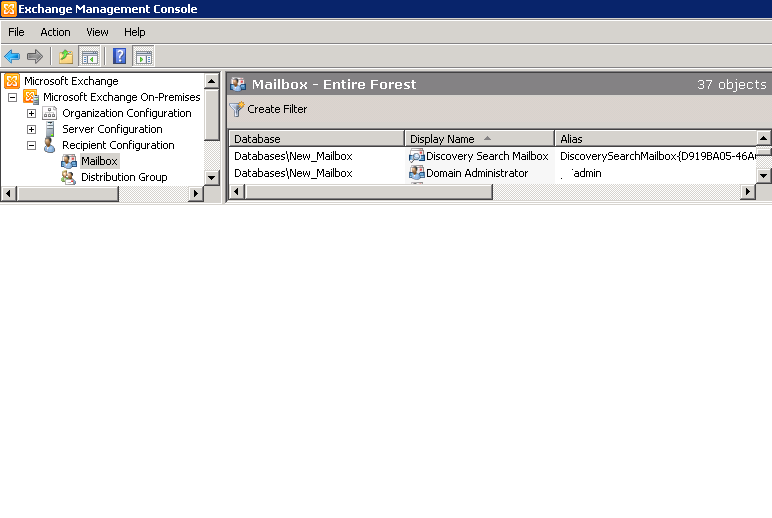Select the Discovery Search Mailbox display name

[x=487, y=156]
